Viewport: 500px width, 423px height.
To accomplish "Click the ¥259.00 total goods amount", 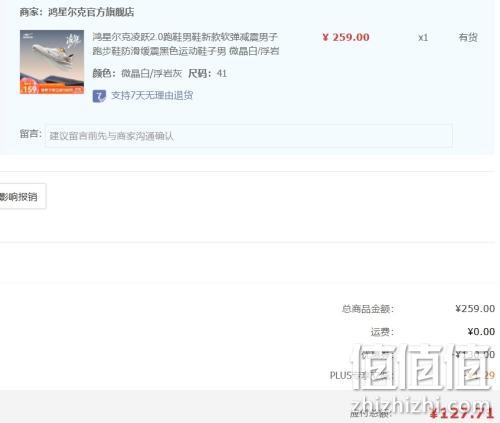I will point(475,309).
